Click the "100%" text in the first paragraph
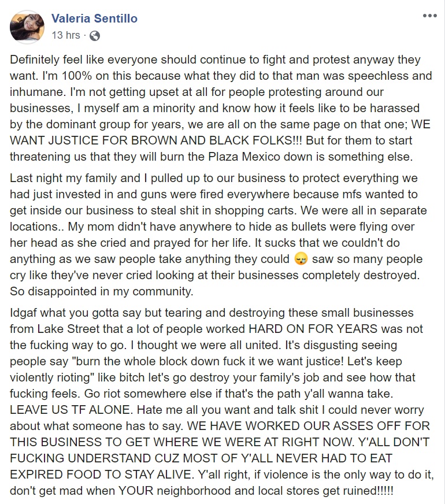 tap(76, 76)
